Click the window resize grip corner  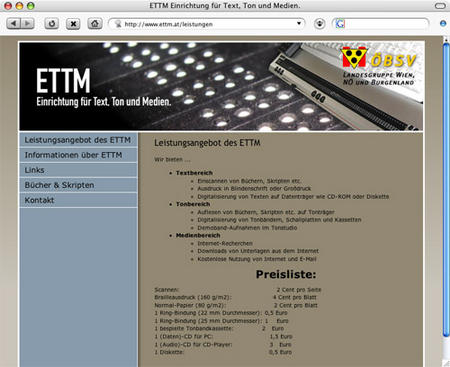click(x=446, y=363)
